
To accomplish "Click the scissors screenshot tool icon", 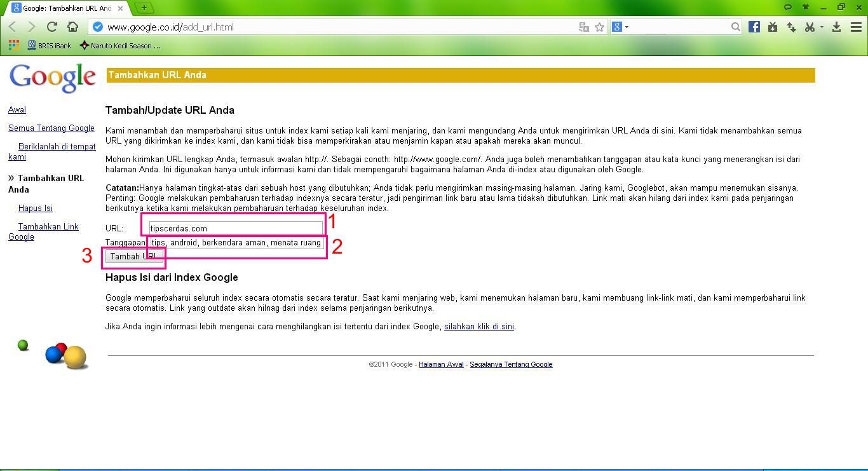I will pos(810,27).
